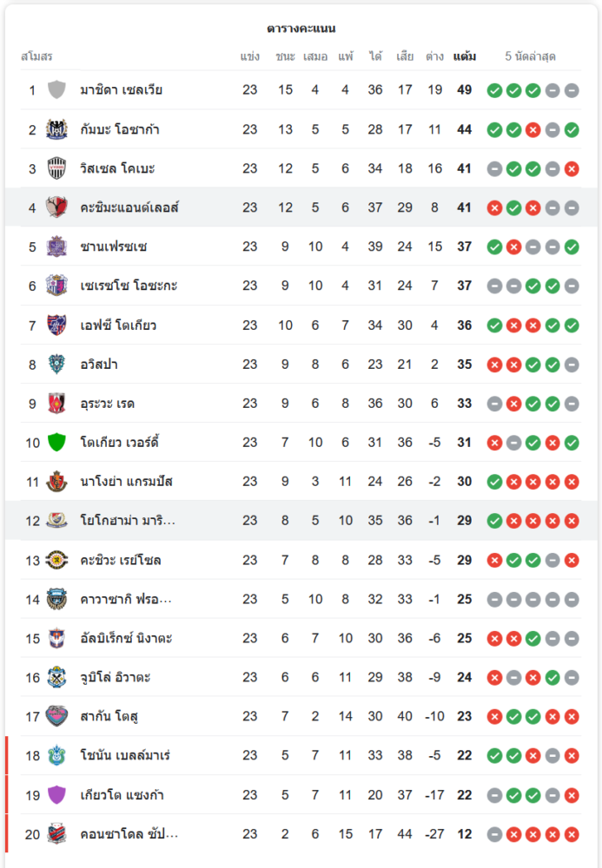Click the Vissel Kobe club crest

57,168
